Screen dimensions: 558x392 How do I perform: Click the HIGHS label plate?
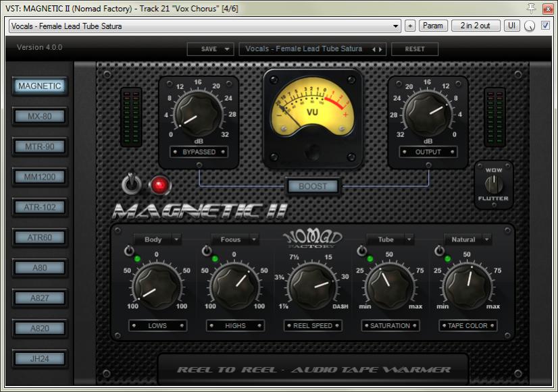click(235, 325)
